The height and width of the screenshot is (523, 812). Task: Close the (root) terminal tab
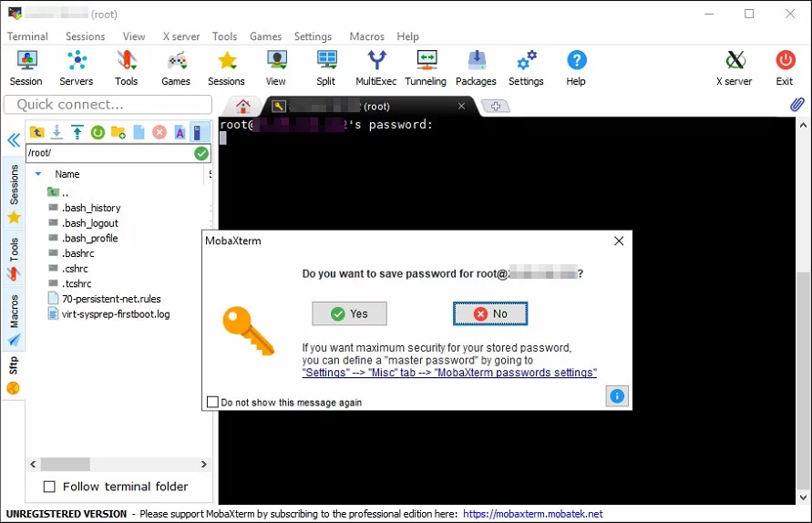tap(461, 107)
